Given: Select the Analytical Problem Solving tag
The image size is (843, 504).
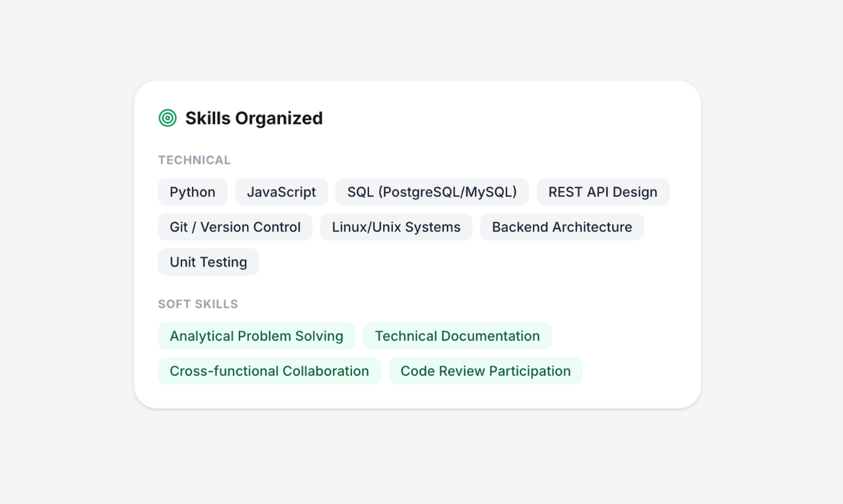Looking at the screenshot, I should [x=256, y=336].
